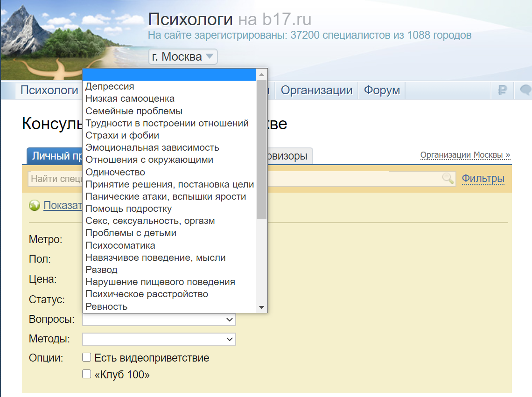Viewport: 532px width, 397px height.
Task: Open the city selector «г. Москва»
Action: tap(182, 57)
